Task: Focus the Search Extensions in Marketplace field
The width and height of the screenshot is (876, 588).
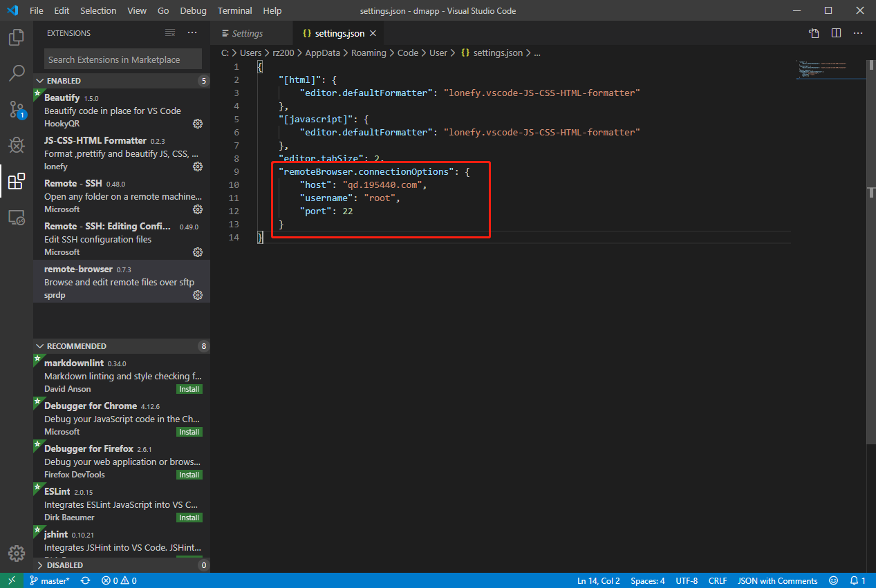Action: (x=123, y=59)
